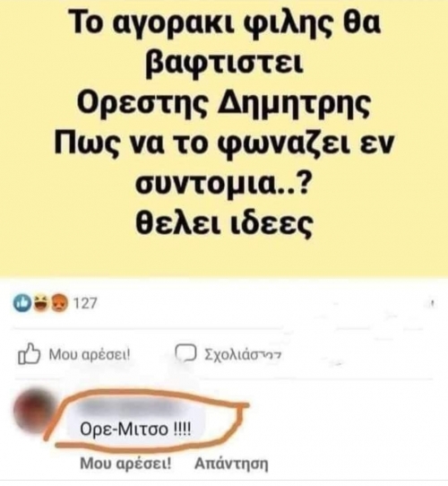The width and height of the screenshot is (448, 486).
Task: Click the 'συντομια..?' question line
Action: 224,184
